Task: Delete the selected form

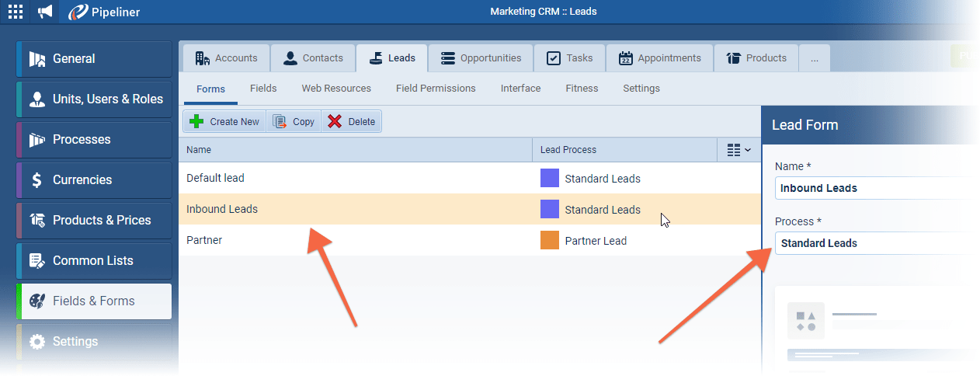Action: coord(351,121)
